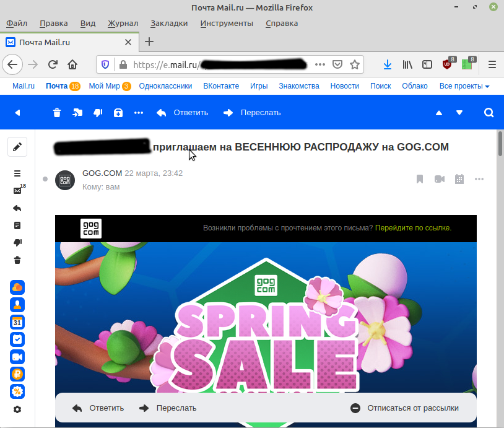Click the gog.com logo in the email banner
This screenshot has height=428, width=504.
91,229
